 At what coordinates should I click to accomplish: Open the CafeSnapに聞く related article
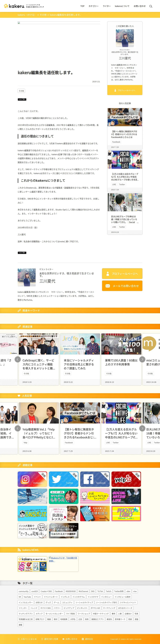tap(39, 359)
